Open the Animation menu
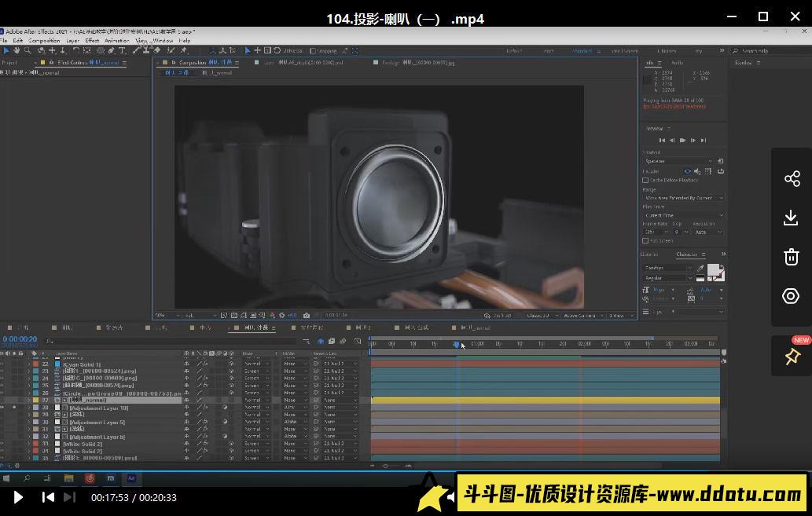The width and height of the screenshot is (812, 516). tap(117, 40)
